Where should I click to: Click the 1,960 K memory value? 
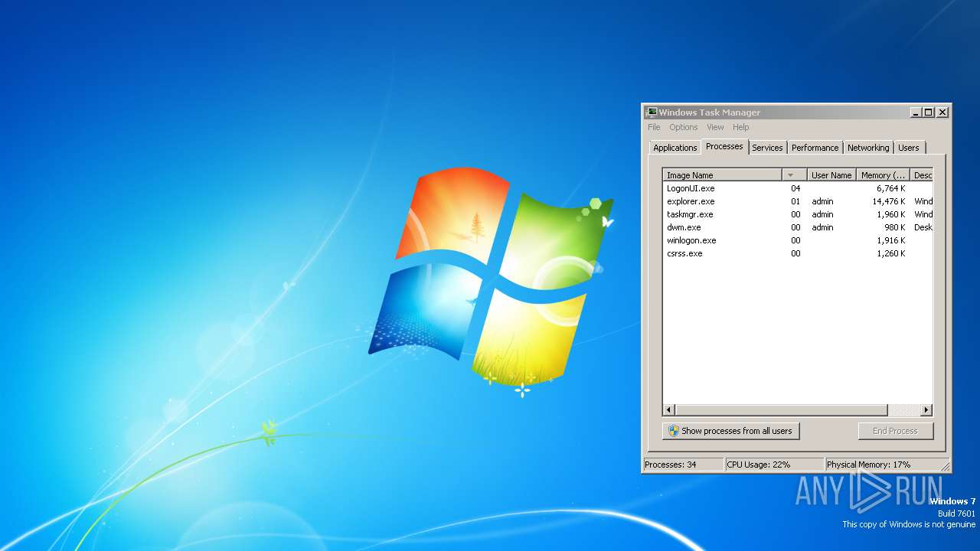(x=891, y=214)
